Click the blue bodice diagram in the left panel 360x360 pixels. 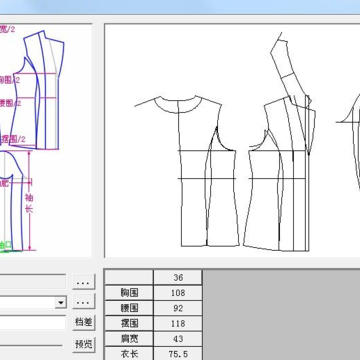[37, 91]
